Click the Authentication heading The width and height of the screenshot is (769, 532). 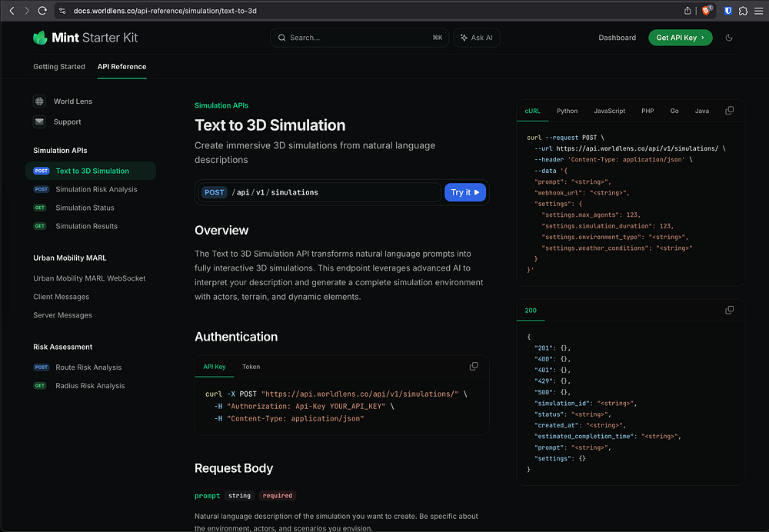click(236, 337)
